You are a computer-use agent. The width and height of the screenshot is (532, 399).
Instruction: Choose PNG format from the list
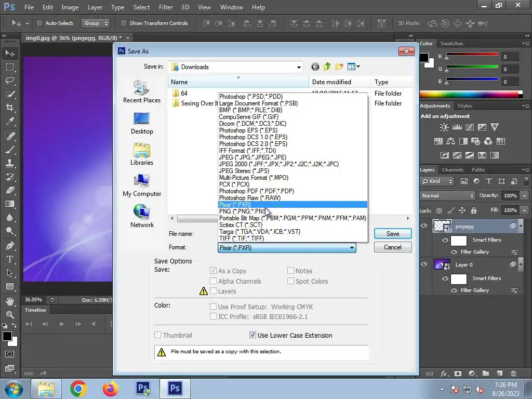tap(292, 211)
